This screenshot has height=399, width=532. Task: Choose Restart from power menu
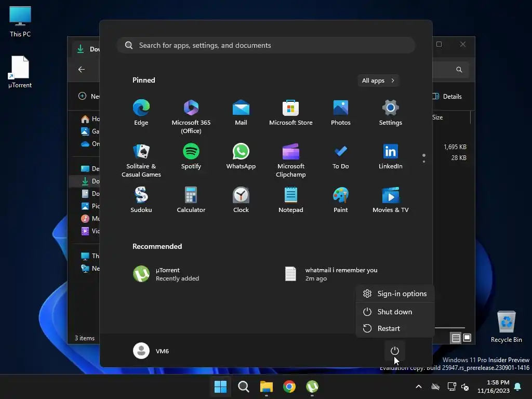[395, 328]
